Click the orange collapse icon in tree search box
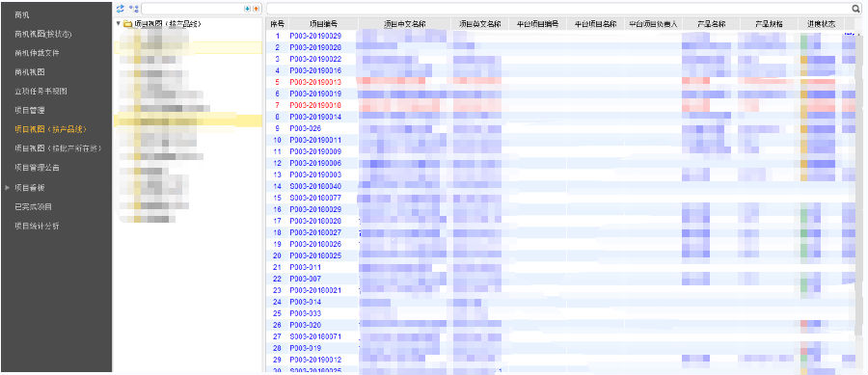 [x=256, y=9]
